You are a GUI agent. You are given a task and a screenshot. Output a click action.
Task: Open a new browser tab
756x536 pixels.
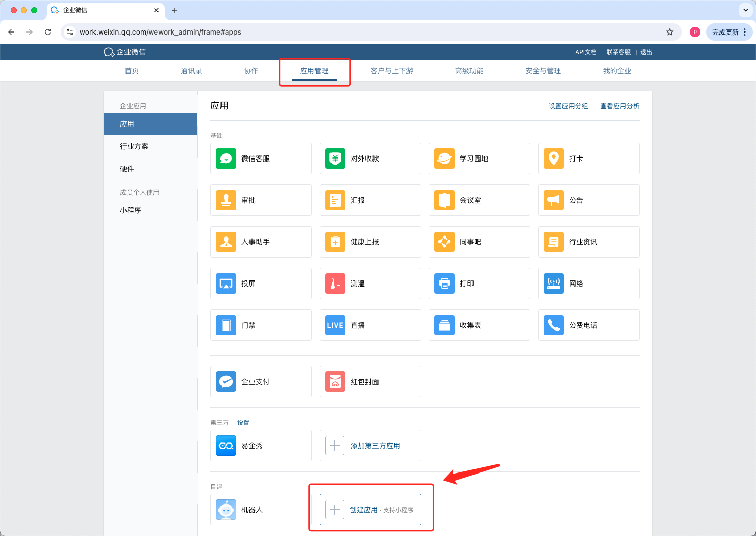(175, 10)
